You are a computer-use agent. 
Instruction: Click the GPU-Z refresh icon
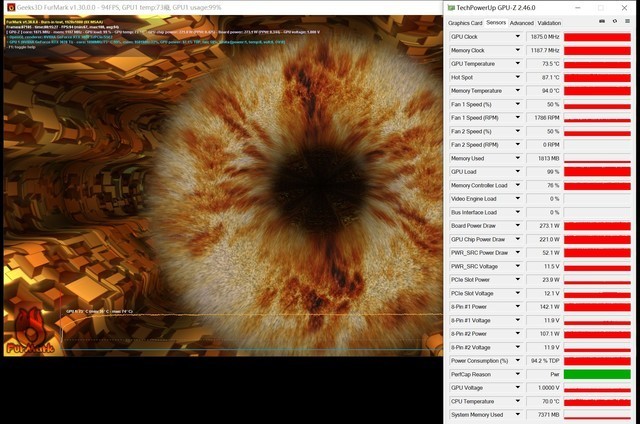[x=615, y=21]
